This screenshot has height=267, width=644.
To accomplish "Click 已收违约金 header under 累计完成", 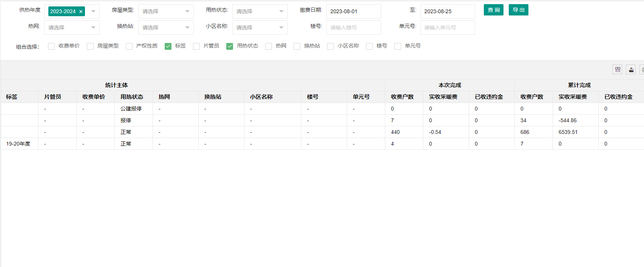I will pos(621,97).
